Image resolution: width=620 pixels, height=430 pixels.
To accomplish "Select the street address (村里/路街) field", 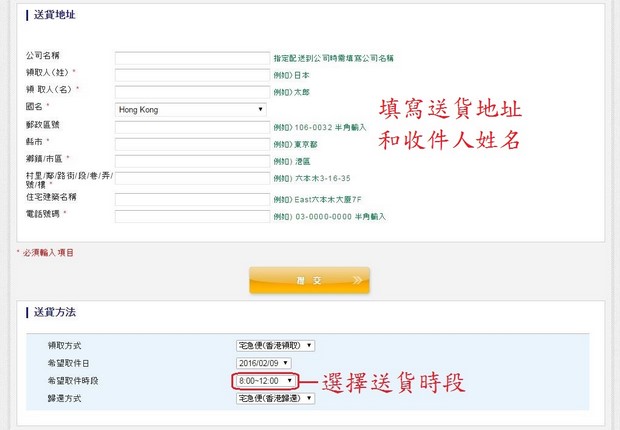I will (192, 178).
